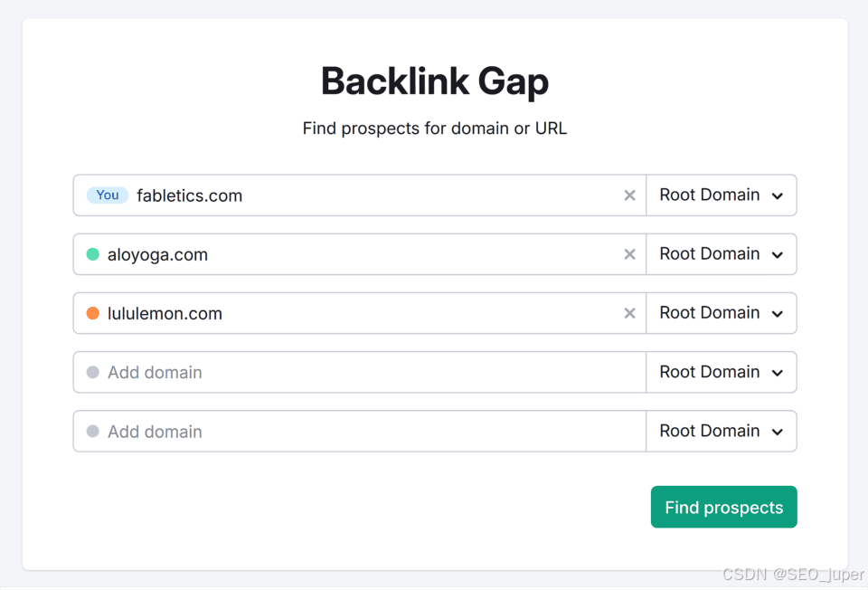The height and width of the screenshot is (590, 868).
Task: Click the green dot beside aloyoga.com
Action: tap(93, 254)
